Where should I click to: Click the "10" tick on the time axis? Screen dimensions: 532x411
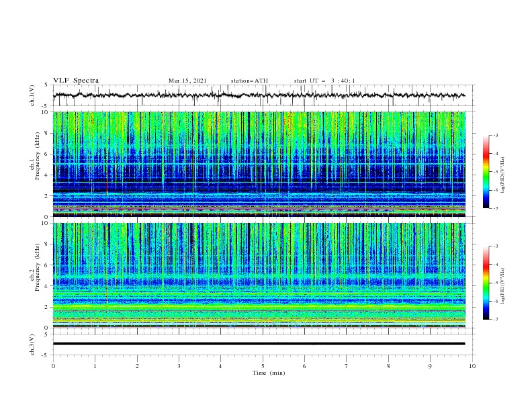click(x=472, y=366)
